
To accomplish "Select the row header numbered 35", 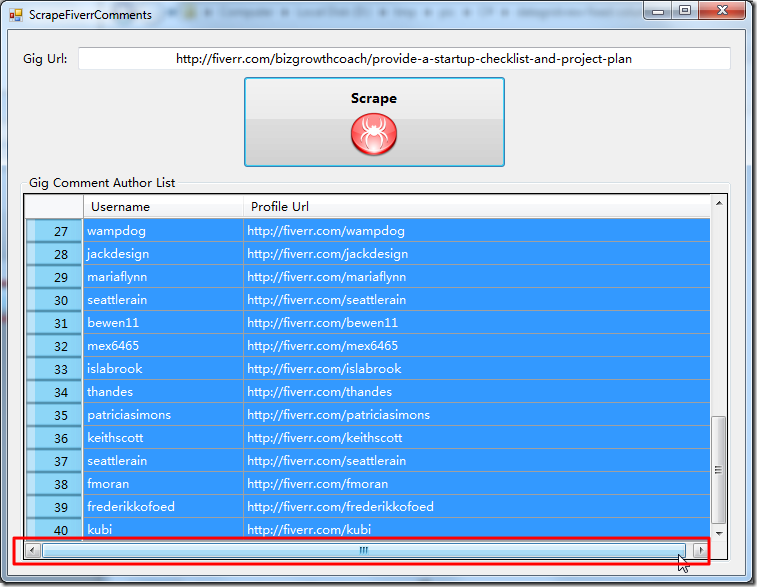I will pyautogui.click(x=54, y=415).
